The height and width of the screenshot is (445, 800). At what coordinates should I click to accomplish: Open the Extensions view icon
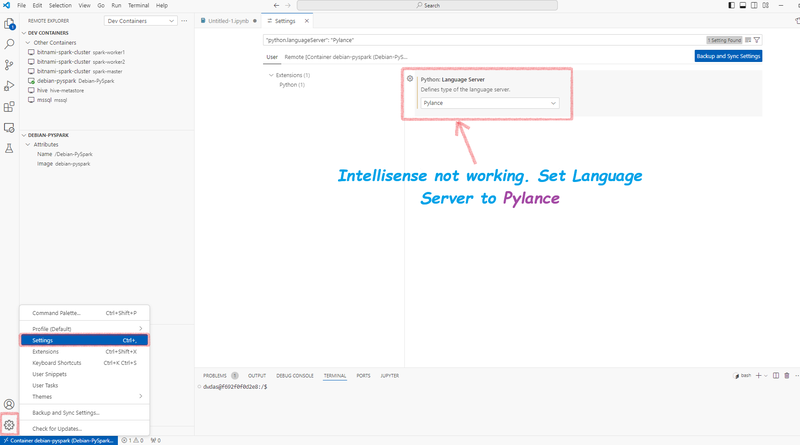9,107
